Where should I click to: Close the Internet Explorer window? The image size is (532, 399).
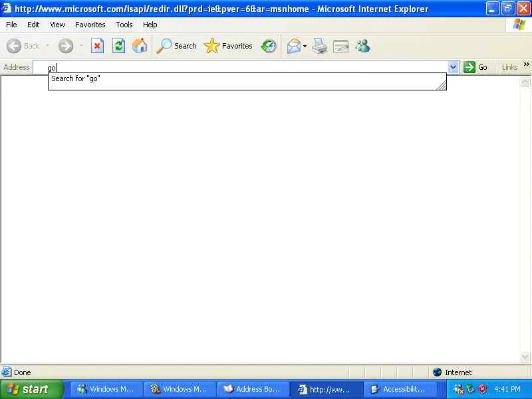click(x=523, y=9)
